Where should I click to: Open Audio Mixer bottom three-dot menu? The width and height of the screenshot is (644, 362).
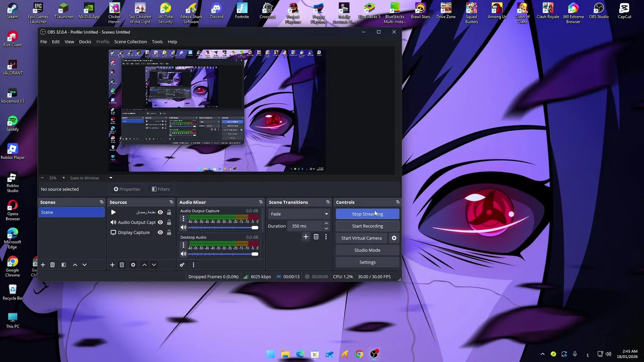click(193, 264)
